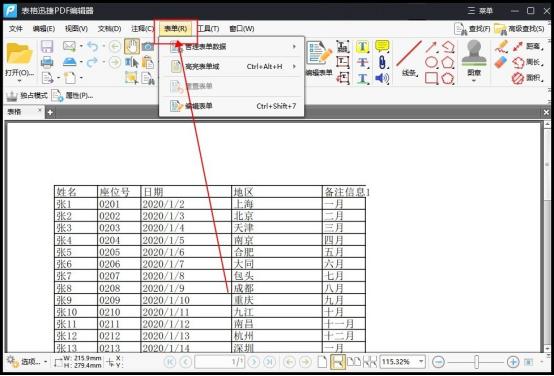This screenshot has height=376, width=554.
Task: Open the 选项... options button in status bar
Action: coord(26,362)
